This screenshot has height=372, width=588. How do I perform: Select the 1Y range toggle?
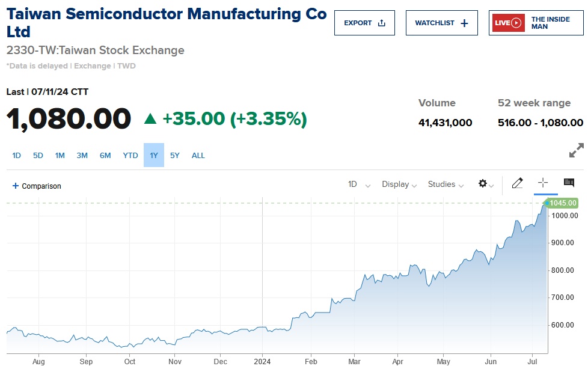(154, 156)
